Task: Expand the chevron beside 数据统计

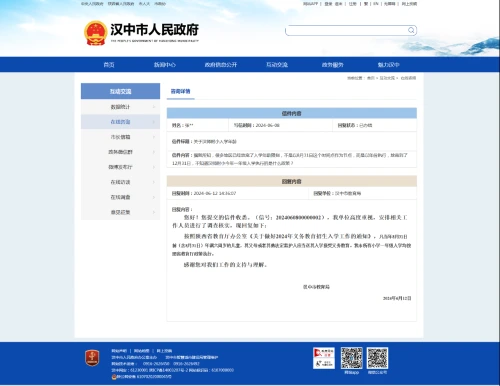Action: 154,107
